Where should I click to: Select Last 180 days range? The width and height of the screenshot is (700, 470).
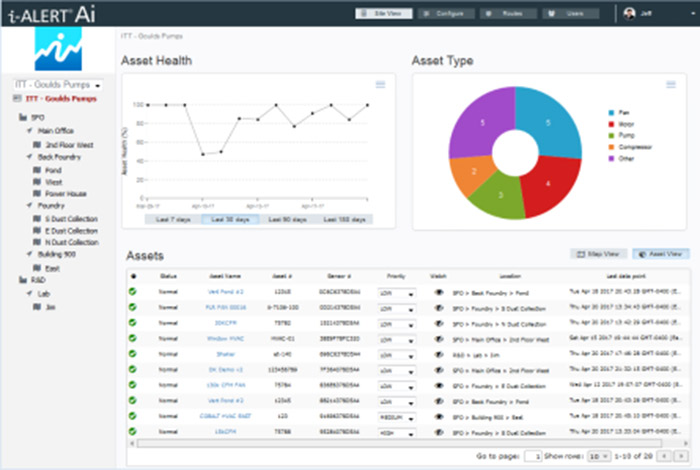click(345, 219)
